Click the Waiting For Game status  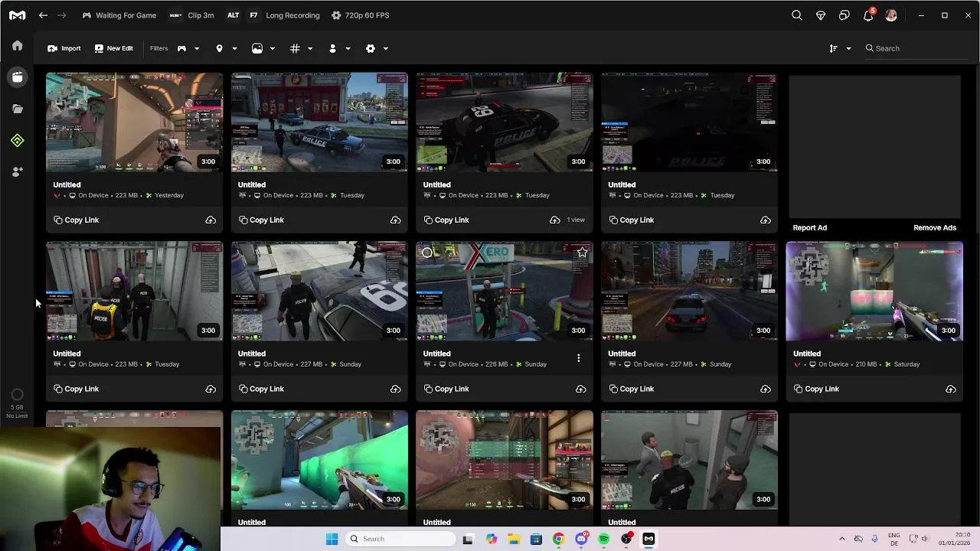point(119,15)
